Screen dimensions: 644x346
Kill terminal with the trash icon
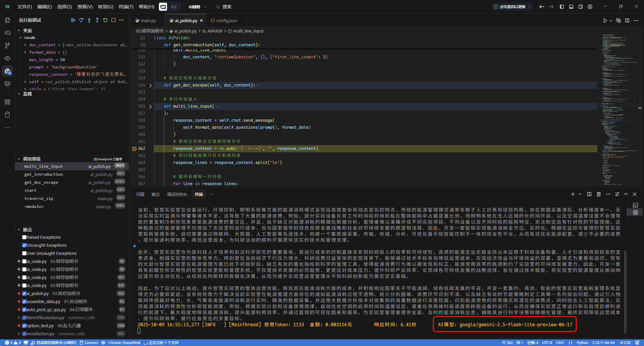[599, 194]
